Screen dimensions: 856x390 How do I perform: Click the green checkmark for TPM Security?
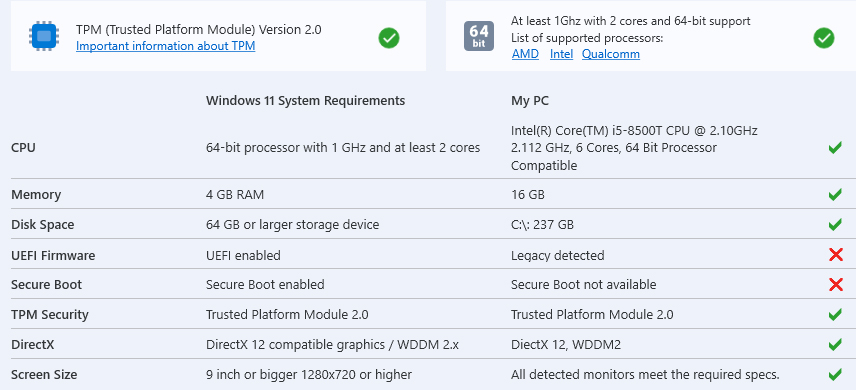(x=835, y=315)
